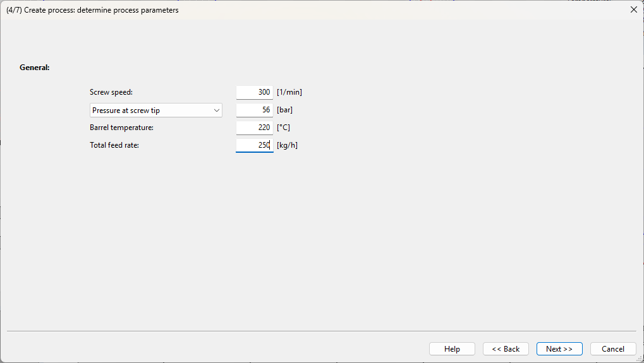Click the chevron arrow of the pressure combo box
Viewport: 644px width, 363px height.
[x=216, y=110]
